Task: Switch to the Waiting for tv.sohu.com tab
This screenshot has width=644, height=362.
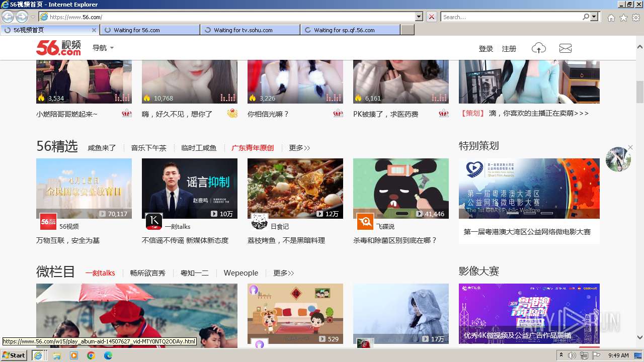Action: click(x=250, y=30)
